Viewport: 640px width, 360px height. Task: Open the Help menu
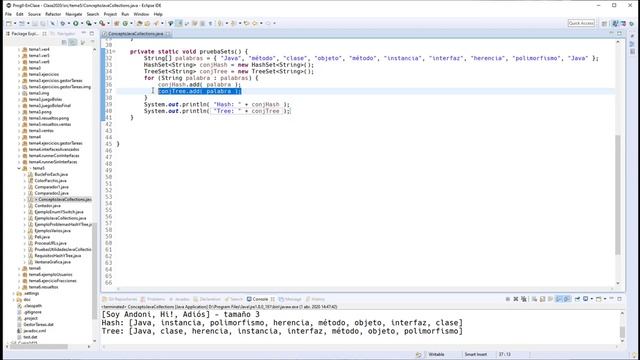[x=158, y=14]
